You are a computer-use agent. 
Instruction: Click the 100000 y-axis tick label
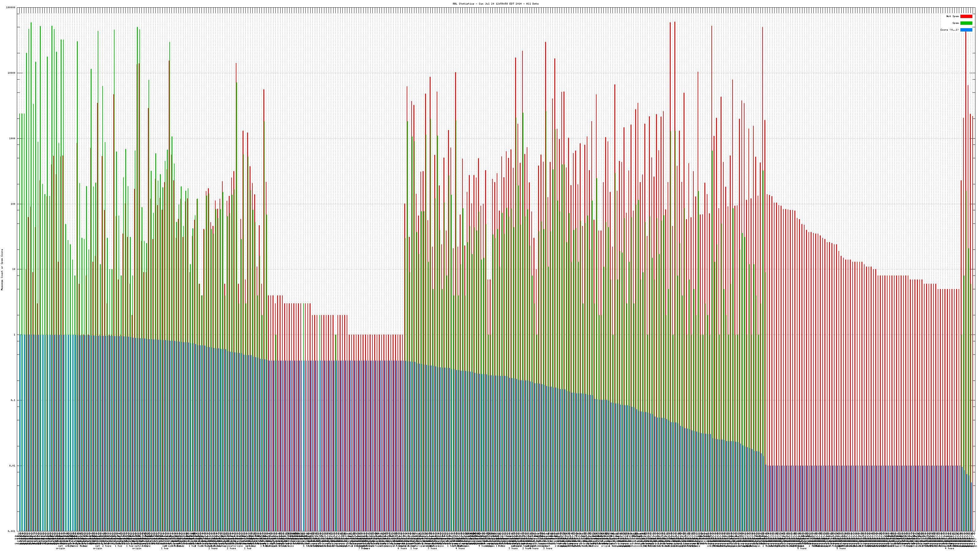(11, 8)
